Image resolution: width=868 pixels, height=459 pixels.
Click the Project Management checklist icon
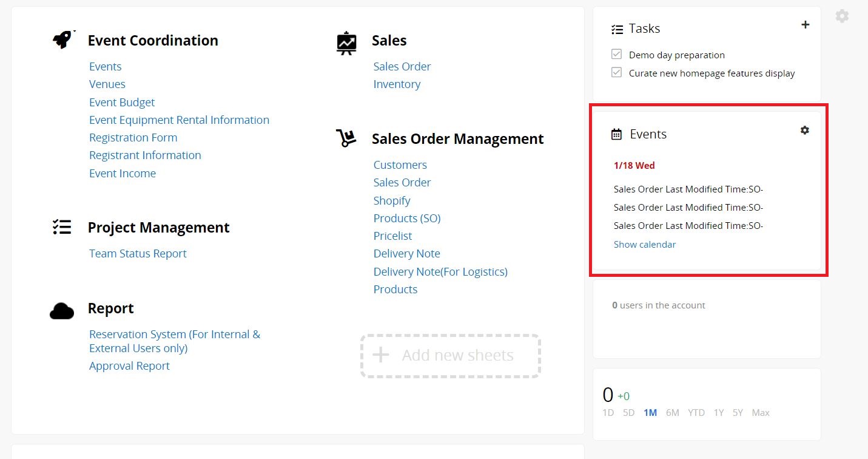pos(62,227)
